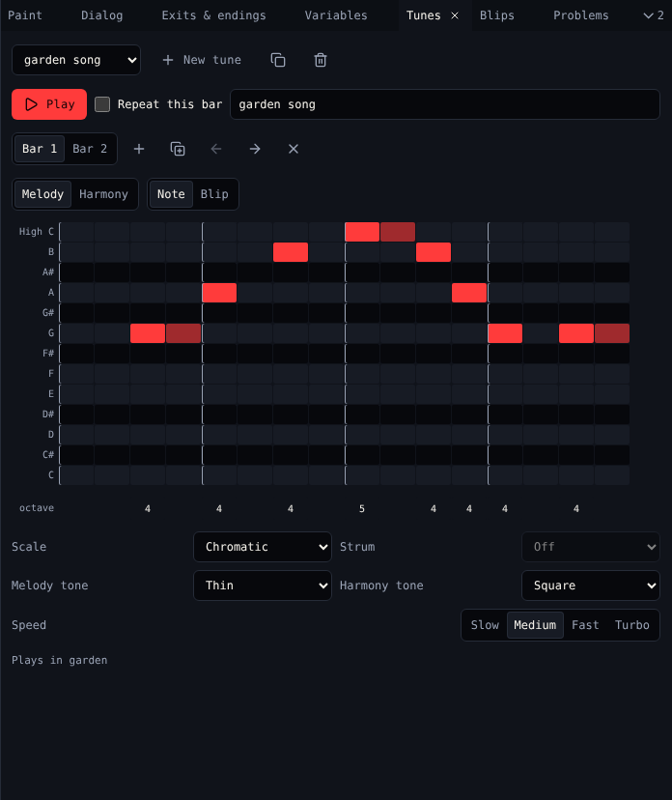Image resolution: width=672 pixels, height=800 pixels.
Task: Move bar left with arrow icon
Action: [216, 149]
